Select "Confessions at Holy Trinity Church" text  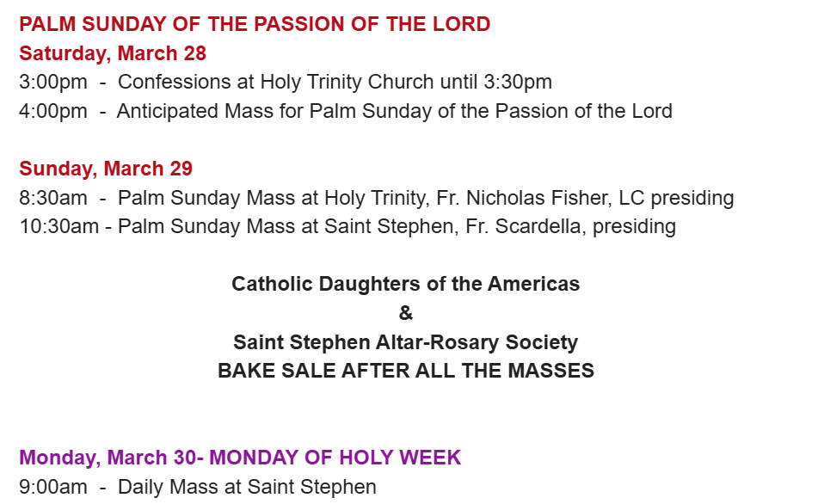[276, 83]
